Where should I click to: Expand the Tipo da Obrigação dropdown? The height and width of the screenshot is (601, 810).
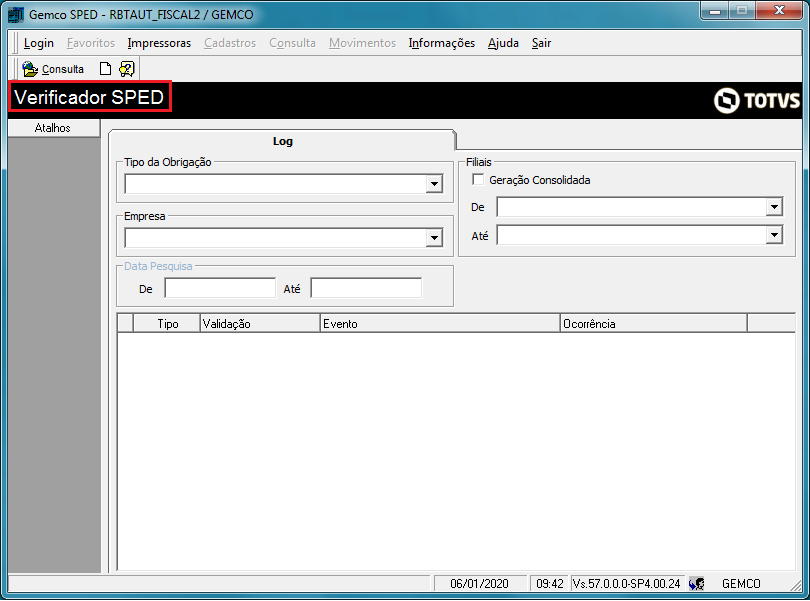click(434, 183)
